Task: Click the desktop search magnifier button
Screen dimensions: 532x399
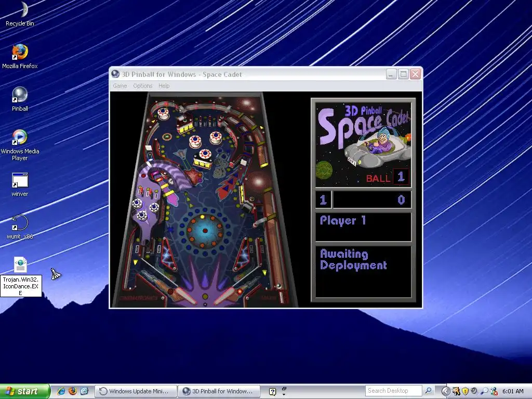Action: tap(429, 391)
